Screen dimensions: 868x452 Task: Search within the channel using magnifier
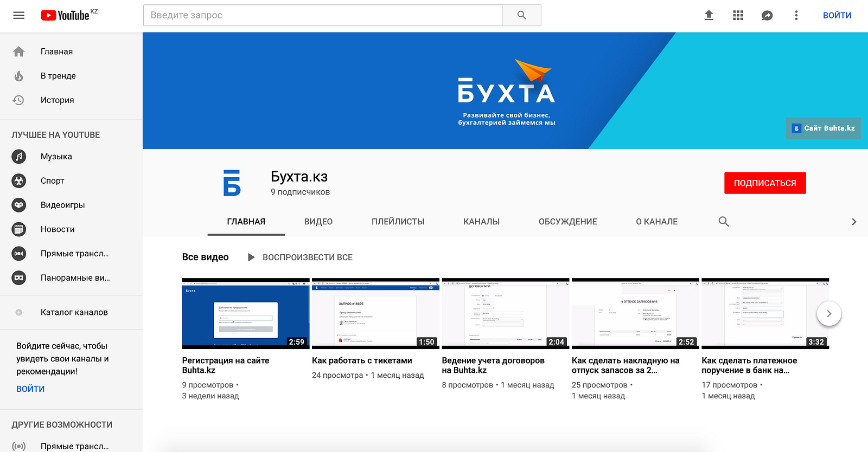pyautogui.click(x=724, y=221)
